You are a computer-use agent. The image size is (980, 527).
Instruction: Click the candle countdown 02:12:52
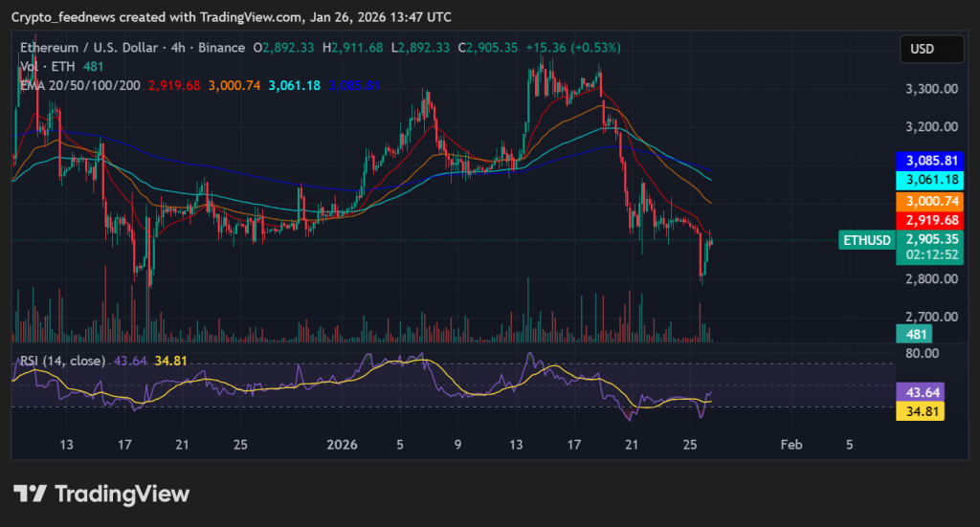tap(932, 254)
